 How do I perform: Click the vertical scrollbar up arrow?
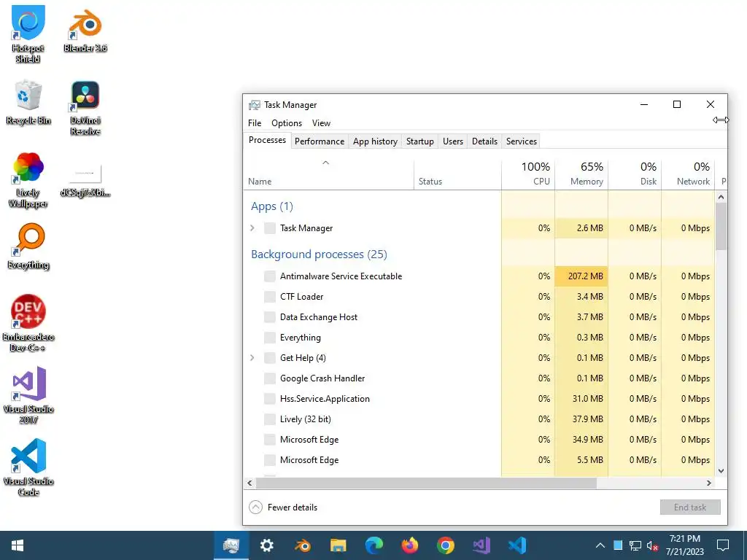(721, 197)
